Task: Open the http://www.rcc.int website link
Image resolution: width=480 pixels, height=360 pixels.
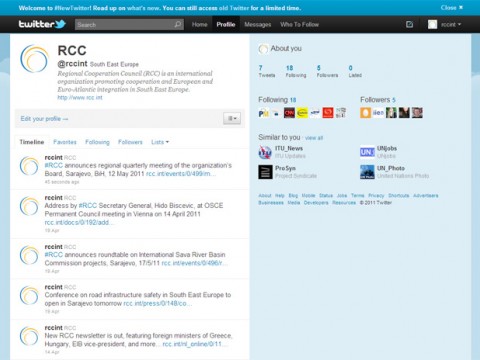Action: coord(80,98)
